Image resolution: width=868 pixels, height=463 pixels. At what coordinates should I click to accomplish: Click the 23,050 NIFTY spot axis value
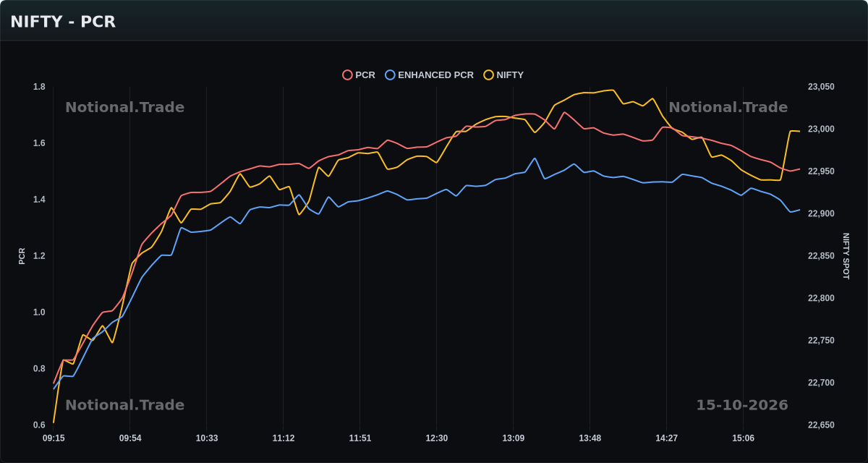(x=821, y=87)
